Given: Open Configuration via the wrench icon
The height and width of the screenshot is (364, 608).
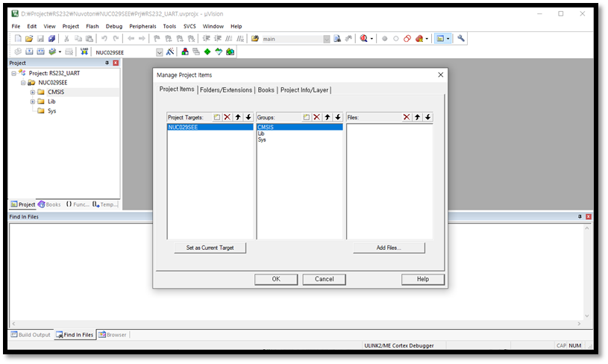Looking at the screenshot, I should pyautogui.click(x=460, y=38).
